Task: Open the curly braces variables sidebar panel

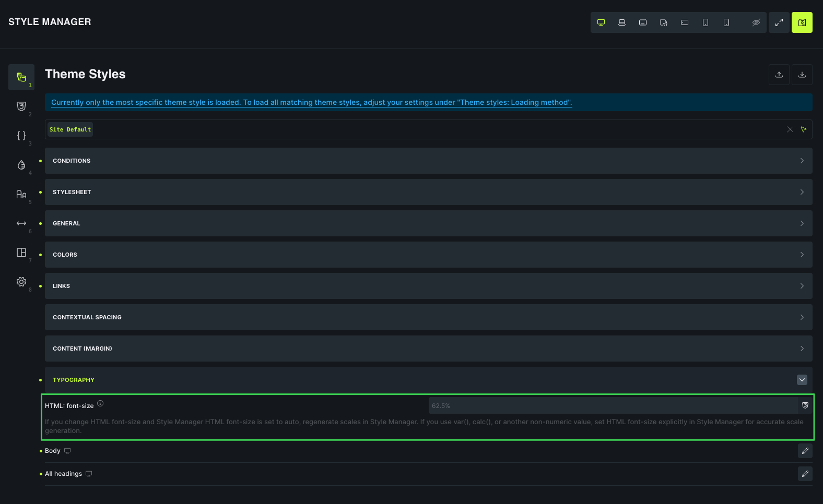Action: point(21,136)
